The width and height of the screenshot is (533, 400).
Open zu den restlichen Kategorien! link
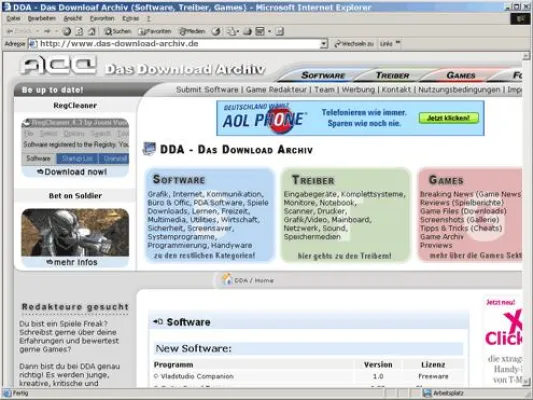tap(204, 256)
